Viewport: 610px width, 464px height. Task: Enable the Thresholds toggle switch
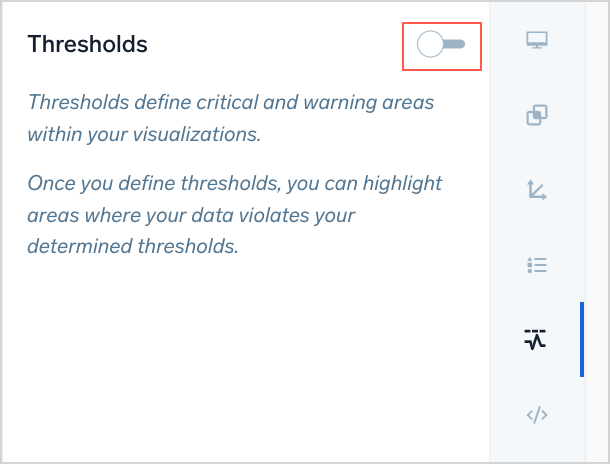pyautogui.click(x=442, y=45)
